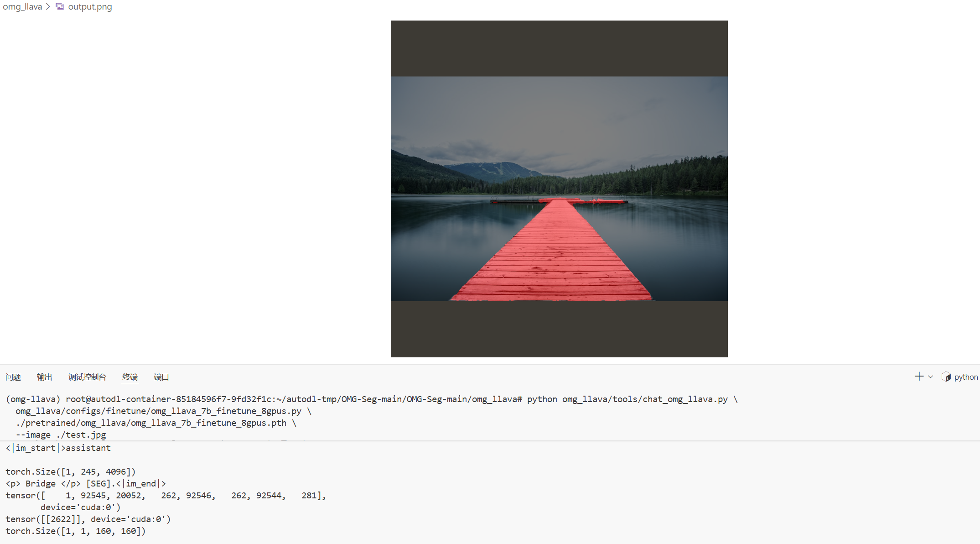Click the bash terminal icon beside python

pyautogui.click(x=946, y=377)
